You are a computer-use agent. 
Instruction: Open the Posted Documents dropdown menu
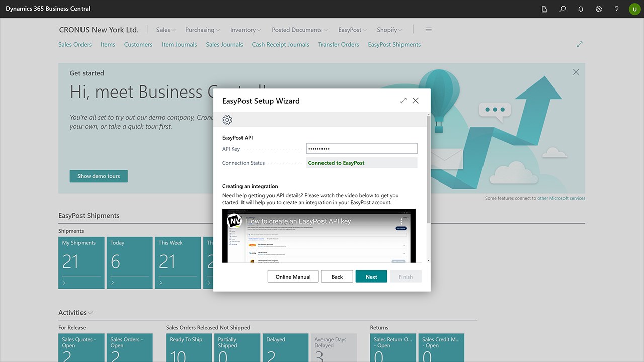(x=299, y=30)
